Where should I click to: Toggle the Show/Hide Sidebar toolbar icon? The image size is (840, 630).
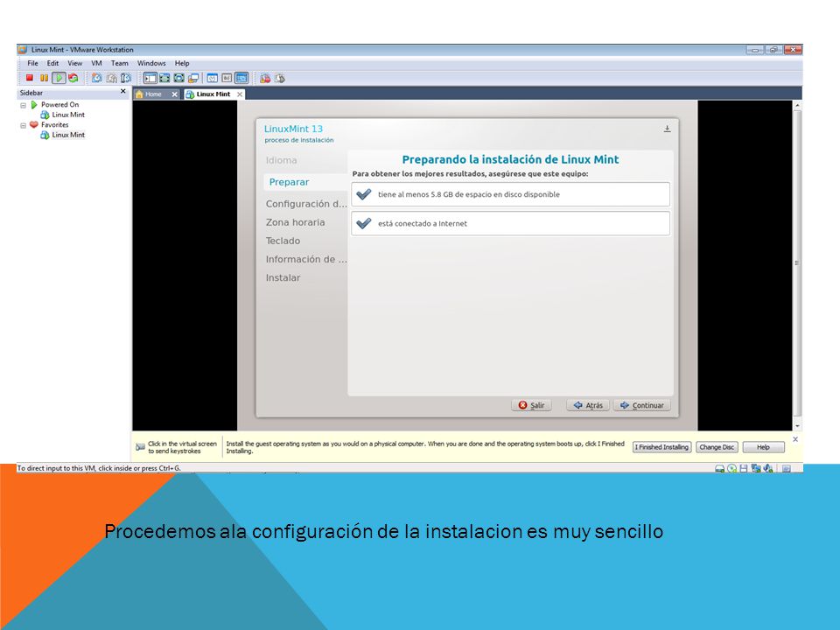click(x=150, y=78)
